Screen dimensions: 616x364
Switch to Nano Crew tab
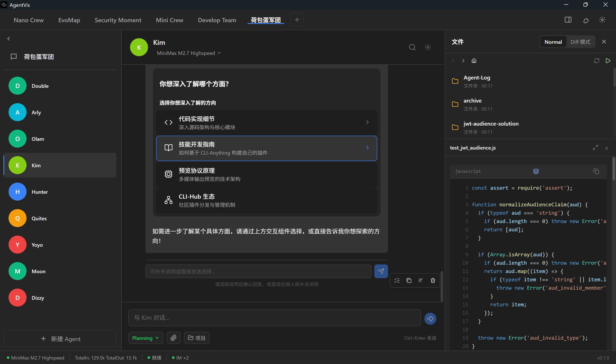pyautogui.click(x=29, y=20)
